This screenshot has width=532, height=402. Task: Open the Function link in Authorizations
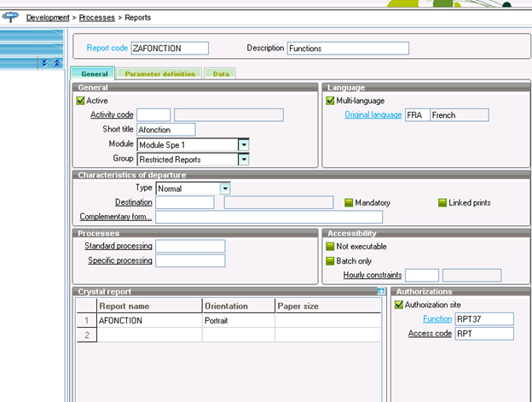pos(437,319)
